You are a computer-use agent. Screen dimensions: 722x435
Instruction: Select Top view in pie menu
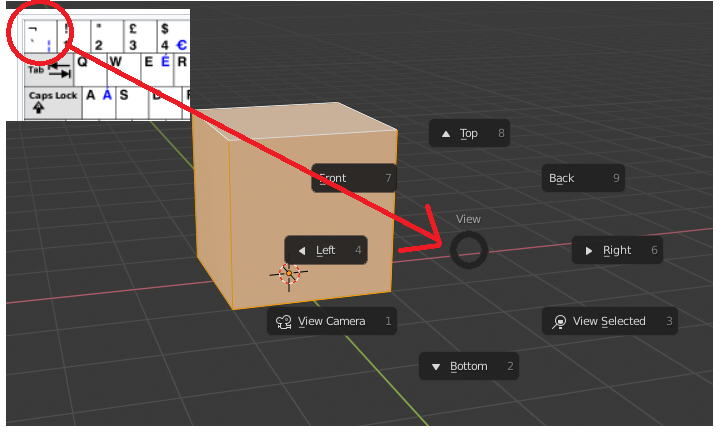pos(469,133)
